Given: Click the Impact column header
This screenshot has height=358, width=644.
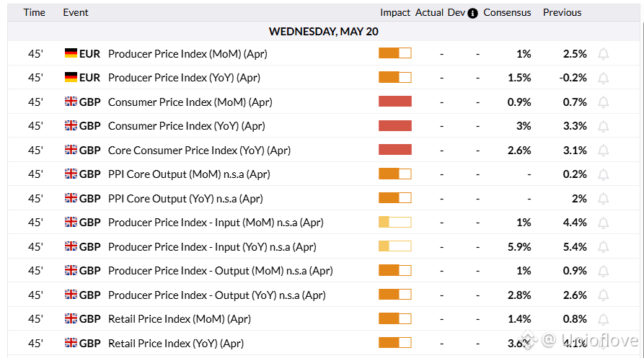Looking at the screenshot, I should [394, 13].
